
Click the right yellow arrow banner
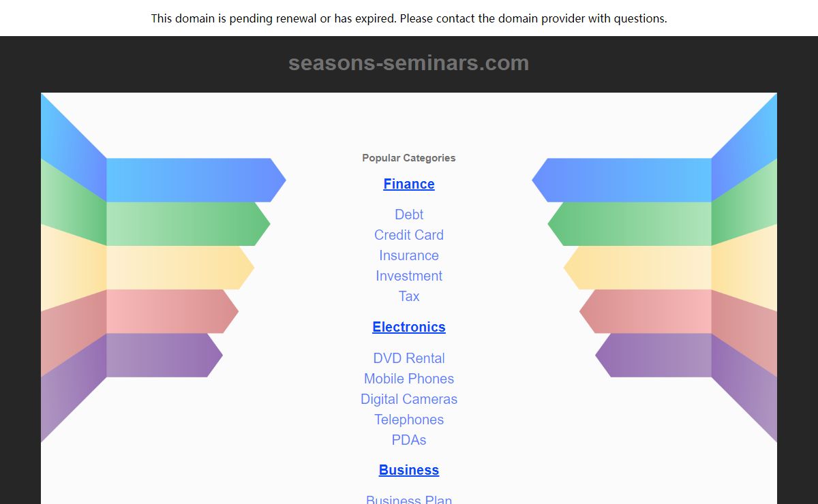pyautogui.click(x=637, y=268)
